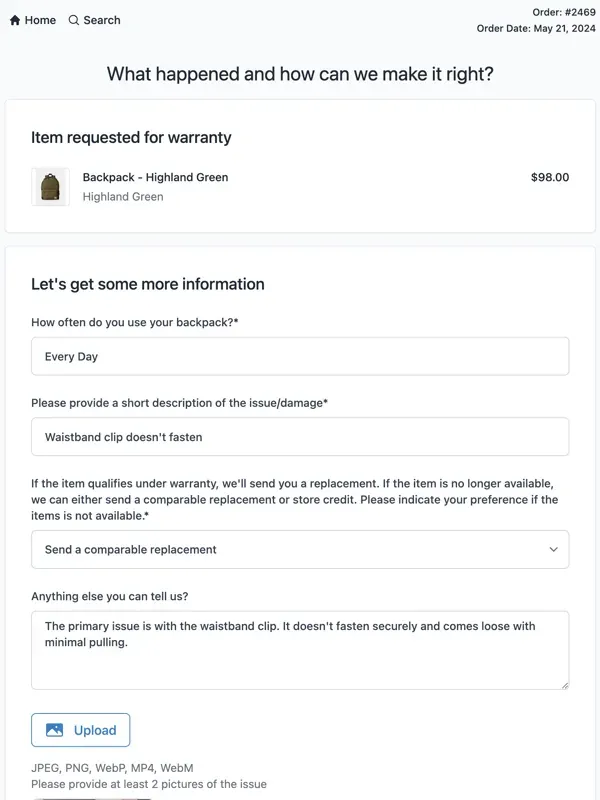Click the 'Backpack - Highland Green' product name
The image size is (600, 800).
coord(155,176)
